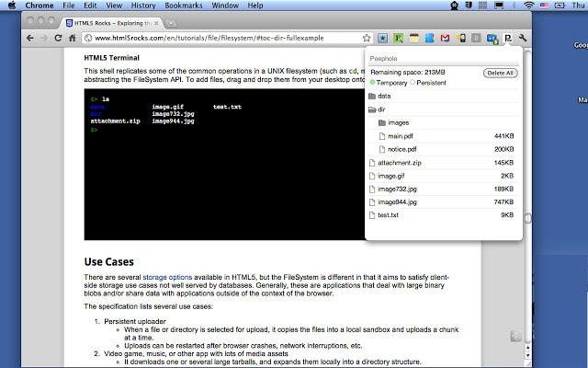Open the Bookmarks menu
588x368 pixels.
(x=184, y=6)
